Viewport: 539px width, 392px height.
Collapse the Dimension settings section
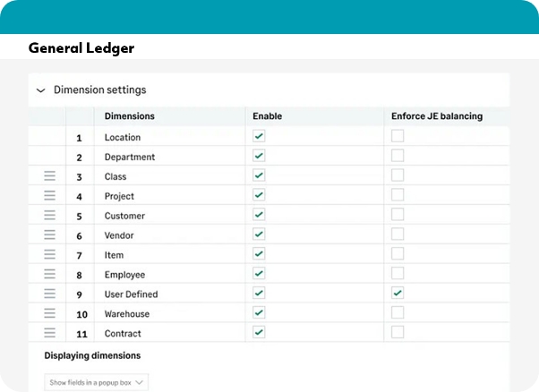(x=41, y=90)
